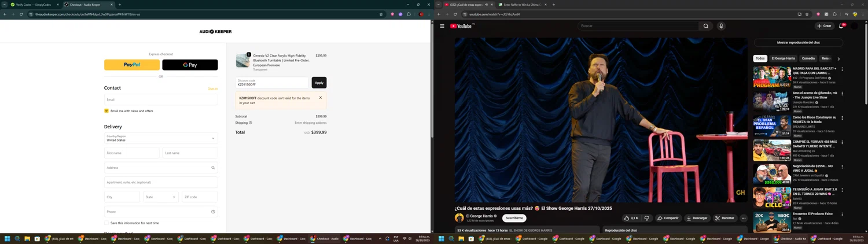Screen dimensions: 868x244
Task: Open the Crear button on YouTube
Action: click(x=824, y=26)
